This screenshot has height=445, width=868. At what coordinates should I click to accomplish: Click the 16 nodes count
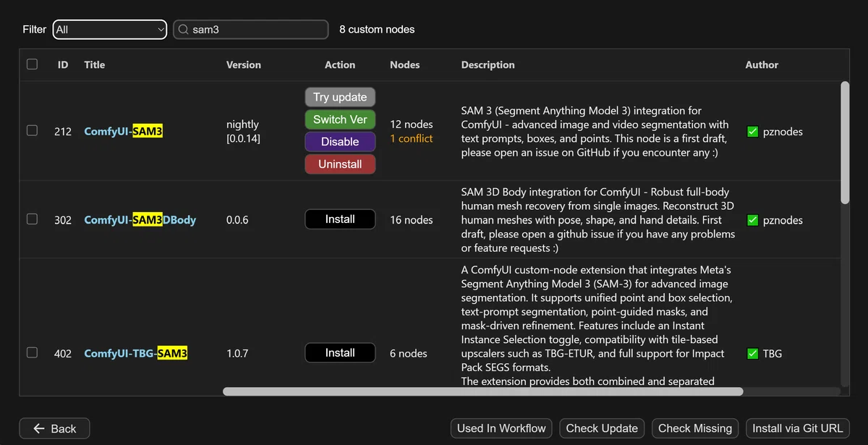411,220
